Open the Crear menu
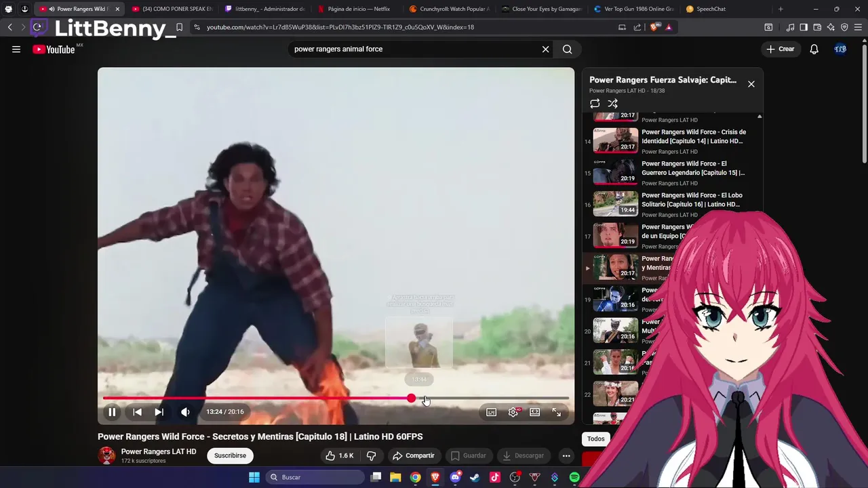Screen dimensions: 868x488 pyautogui.click(x=781, y=49)
